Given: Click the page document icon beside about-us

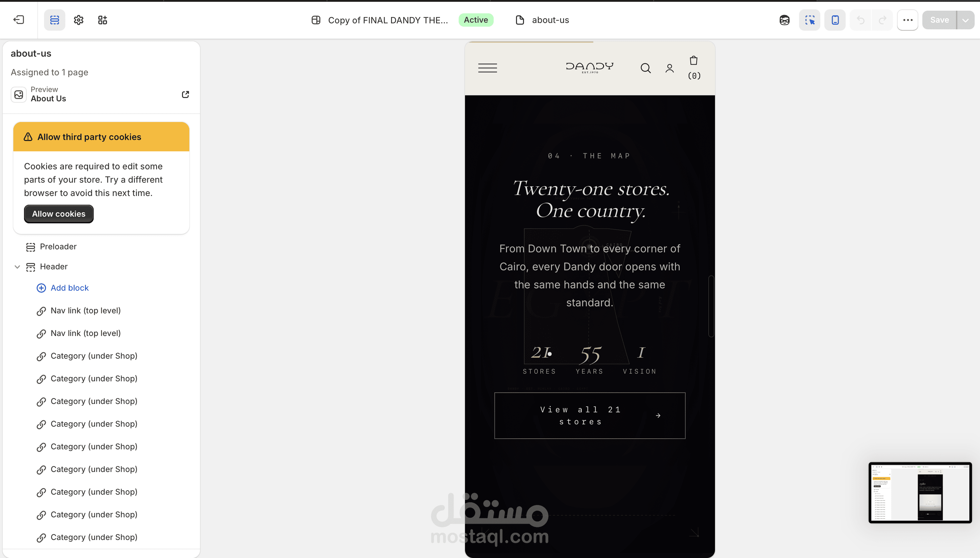Looking at the screenshot, I should click(520, 20).
